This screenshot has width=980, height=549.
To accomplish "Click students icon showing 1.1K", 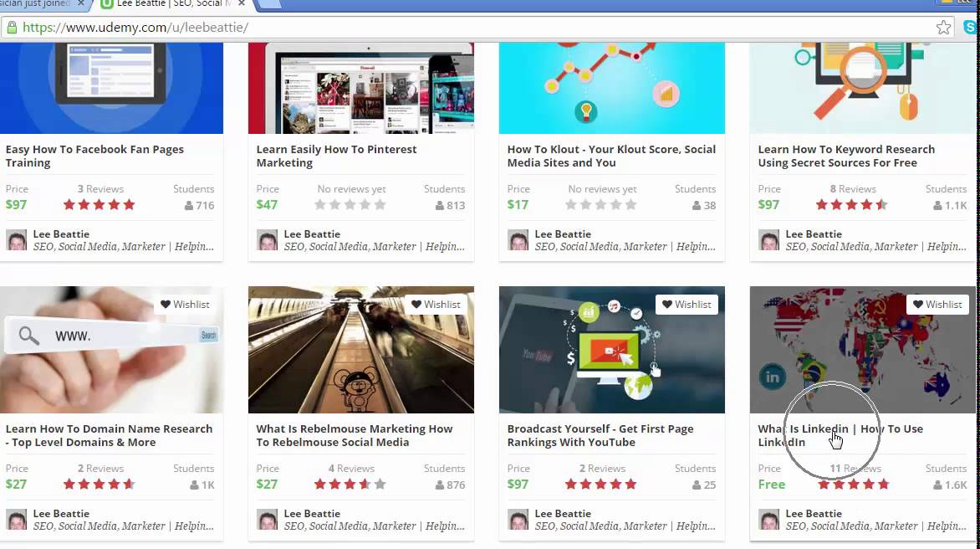I will [937, 205].
